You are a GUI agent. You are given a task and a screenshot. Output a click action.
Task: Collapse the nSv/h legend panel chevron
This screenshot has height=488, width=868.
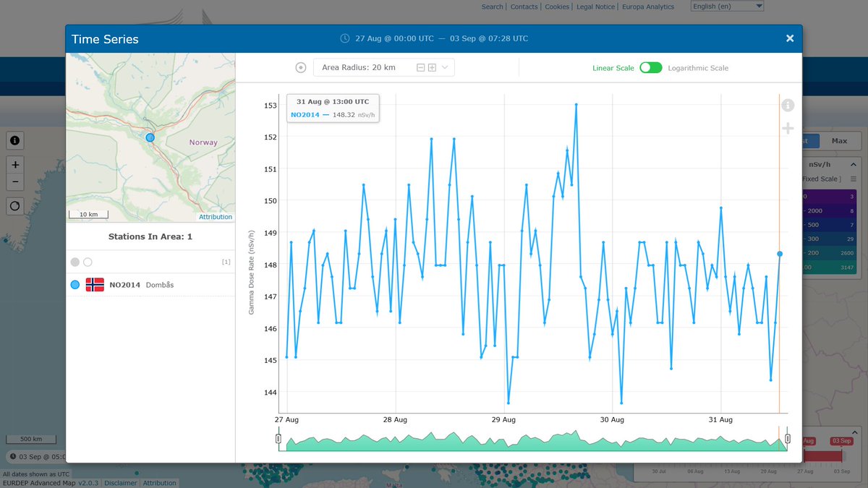tap(853, 163)
